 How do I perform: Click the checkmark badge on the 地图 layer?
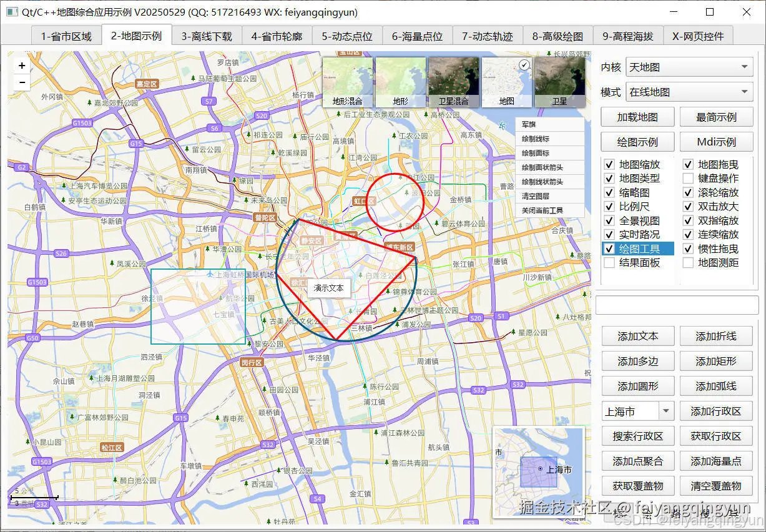tap(523, 64)
